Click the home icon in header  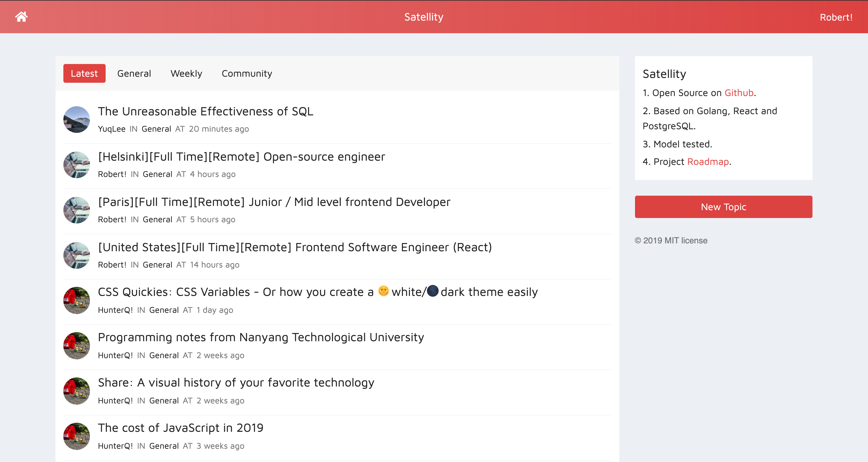[x=21, y=17]
